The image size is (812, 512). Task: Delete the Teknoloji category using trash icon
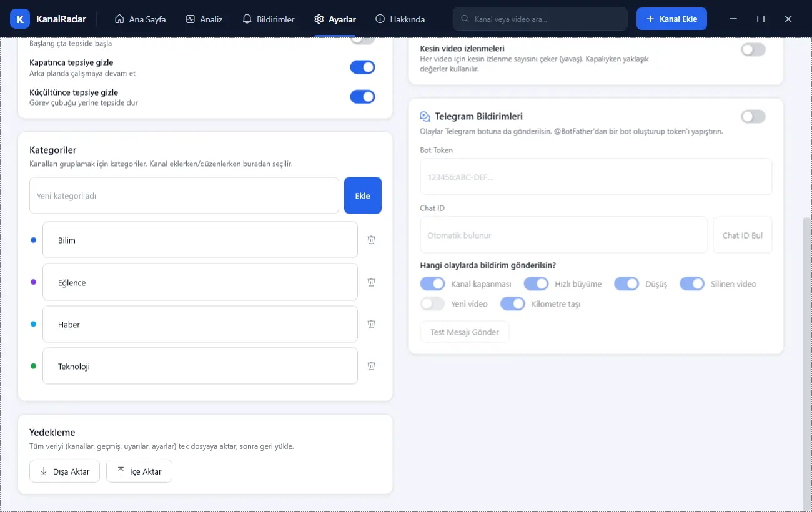pyautogui.click(x=371, y=366)
